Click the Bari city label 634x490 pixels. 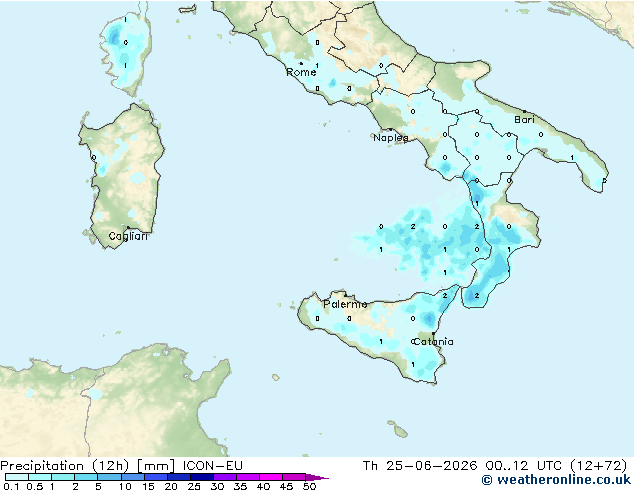pyautogui.click(x=524, y=119)
